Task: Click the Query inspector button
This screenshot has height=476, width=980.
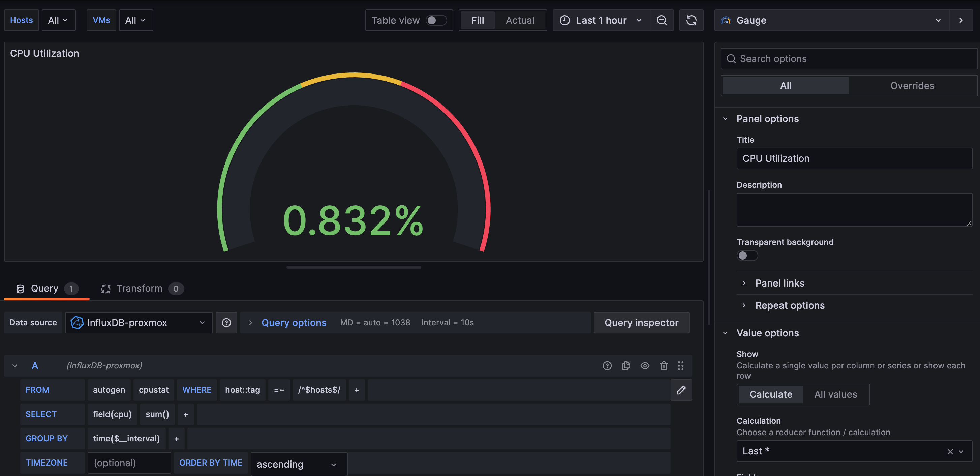Action: coord(641,323)
